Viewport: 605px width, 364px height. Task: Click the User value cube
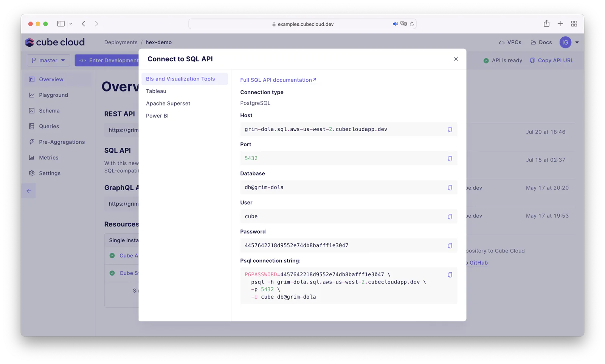[251, 217]
